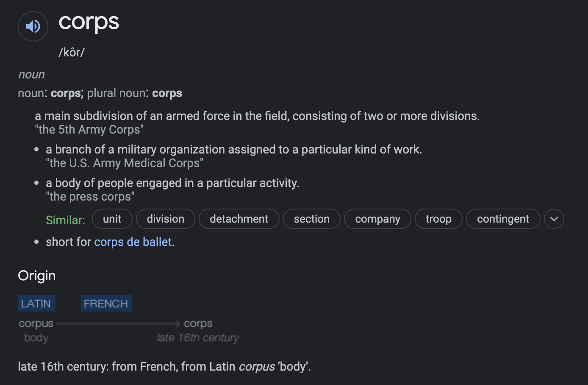Click the 'contingent' synonym chip
This screenshot has width=588, height=385.
pyautogui.click(x=503, y=219)
